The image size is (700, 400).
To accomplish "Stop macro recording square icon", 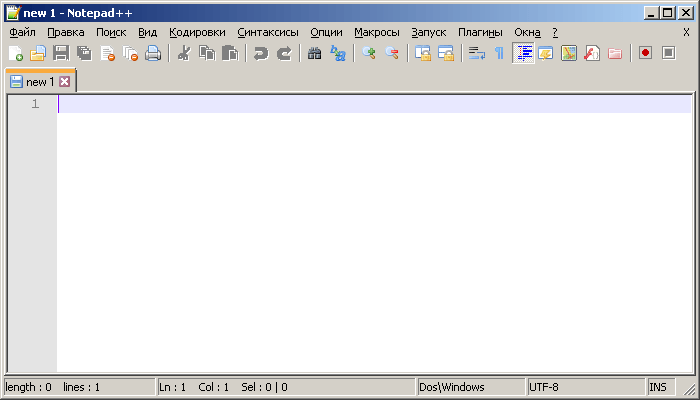I will tap(668, 53).
